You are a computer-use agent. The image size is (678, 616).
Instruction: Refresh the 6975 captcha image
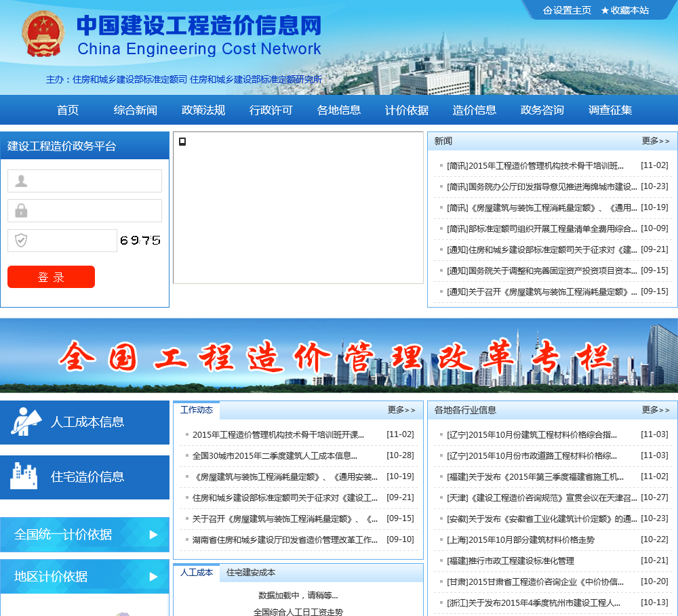(140, 241)
